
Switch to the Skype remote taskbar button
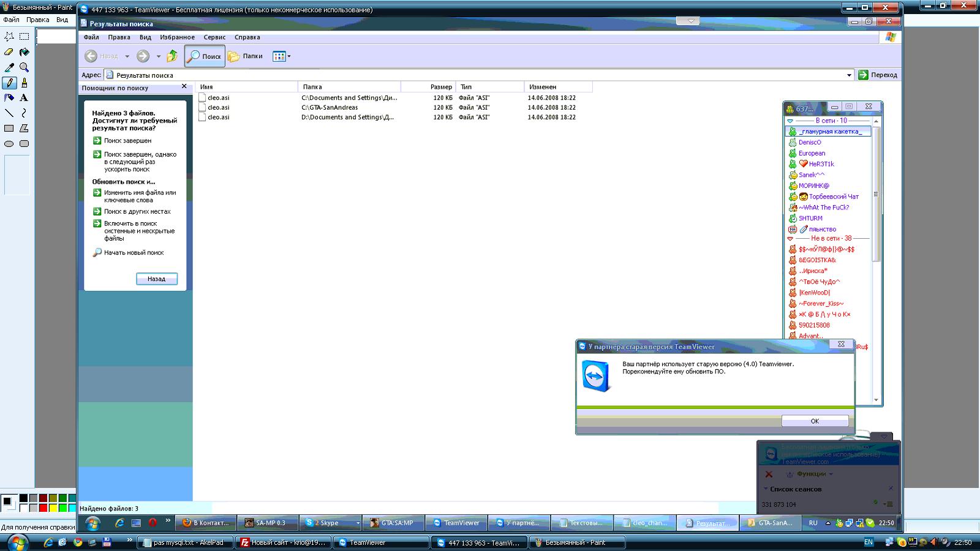point(331,523)
